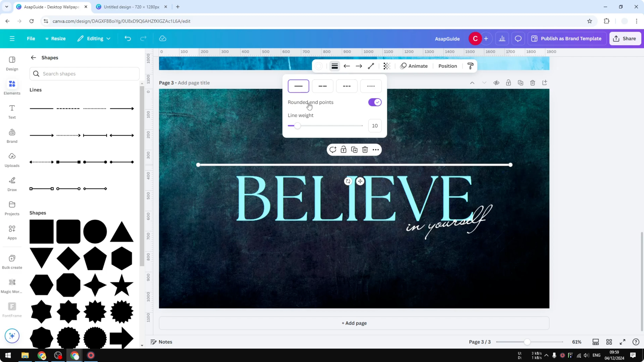Click the move page down chevron
Image resolution: width=644 pixels, height=362 pixels.
tap(484, 83)
